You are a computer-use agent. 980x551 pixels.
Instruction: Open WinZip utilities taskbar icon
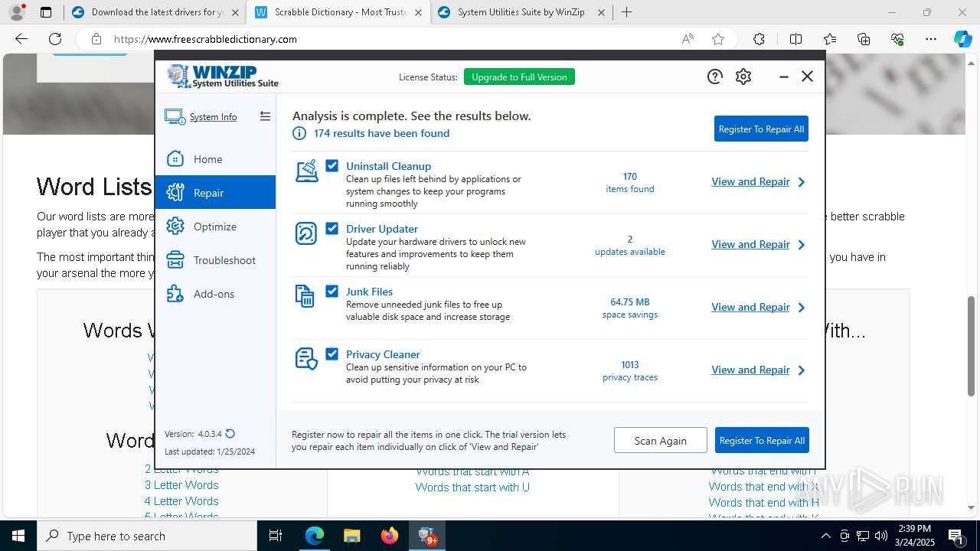pos(427,536)
